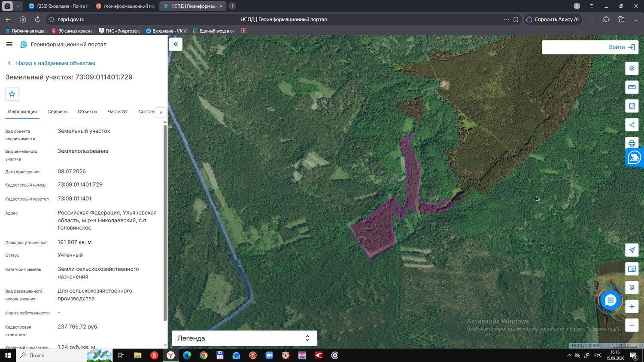Open the map layers tool
This screenshot has height=362, width=644.
click(632, 68)
